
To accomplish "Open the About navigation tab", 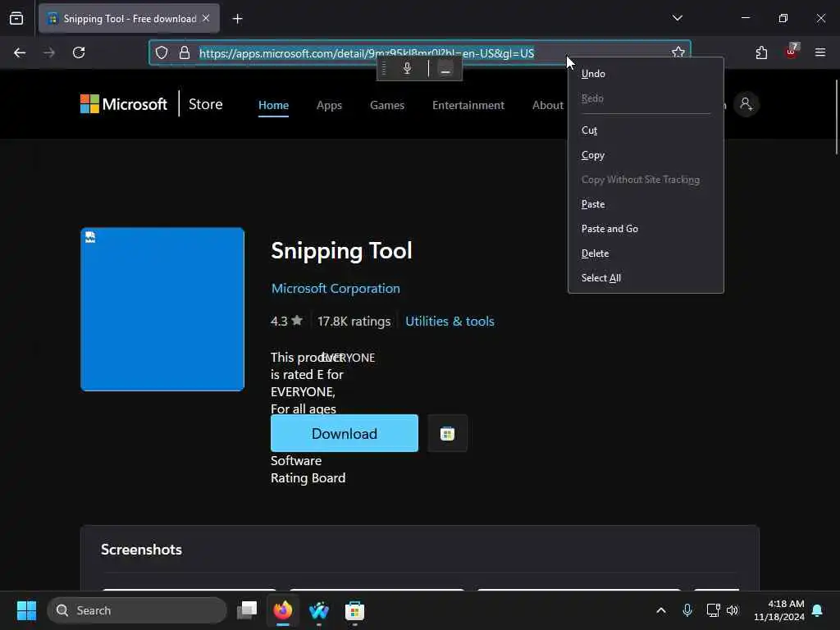I will pos(547,105).
